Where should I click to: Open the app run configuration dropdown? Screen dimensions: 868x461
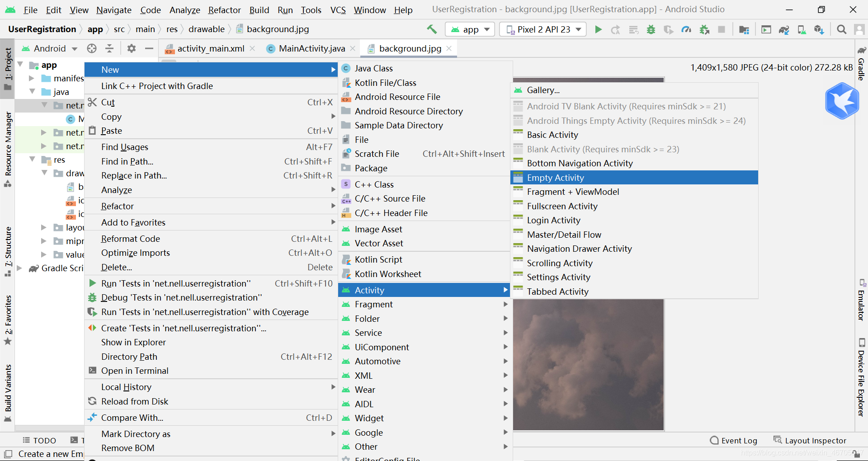470,29
